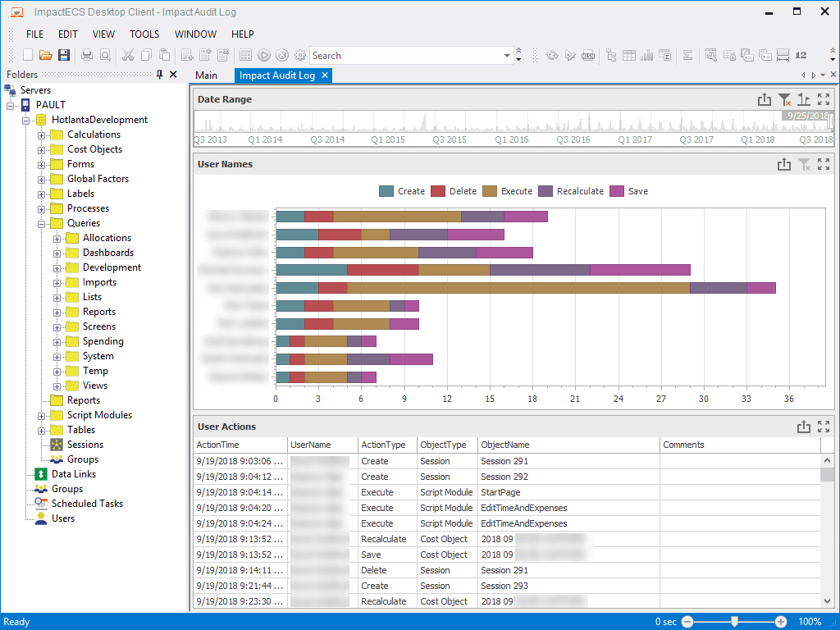Image resolution: width=840 pixels, height=630 pixels.
Task: Collapse the PAULT server node
Action: [x=10, y=106]
